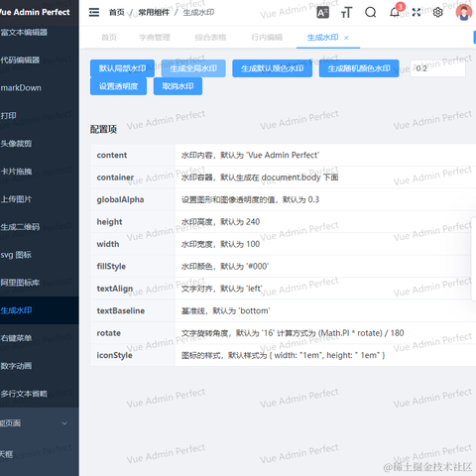Screen dimensions: 476x476
Task: Open 生成二维码 menu item
Action: (x=40, y=227)
